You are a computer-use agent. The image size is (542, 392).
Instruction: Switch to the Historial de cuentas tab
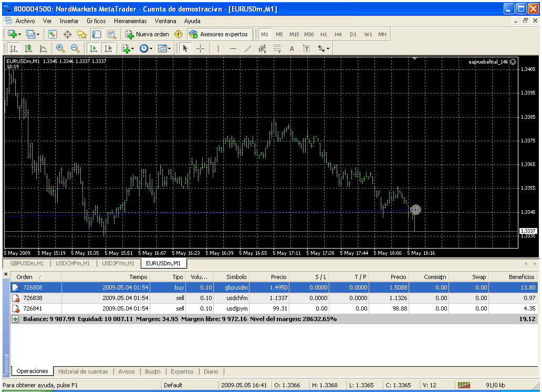click(82, 372)
